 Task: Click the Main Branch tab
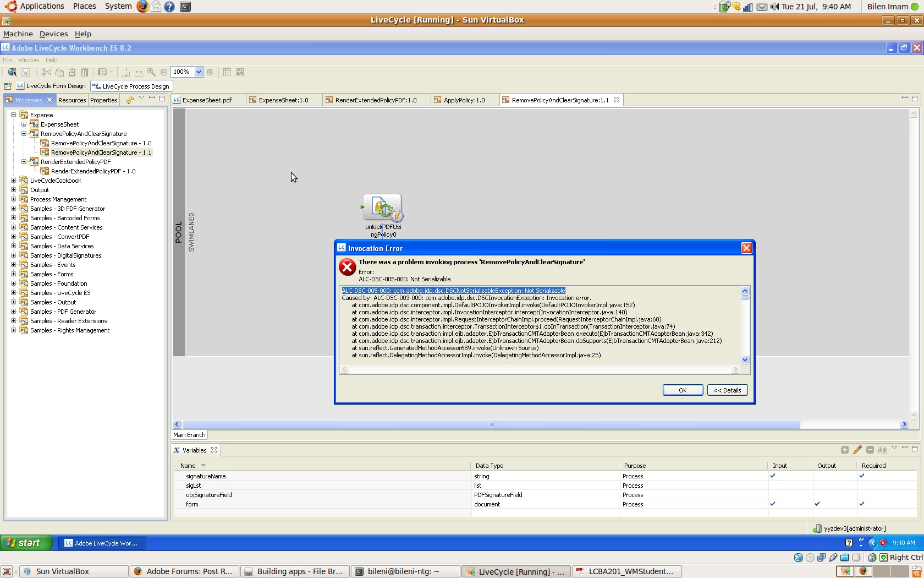pyautogui.click(x=189, y=435)
